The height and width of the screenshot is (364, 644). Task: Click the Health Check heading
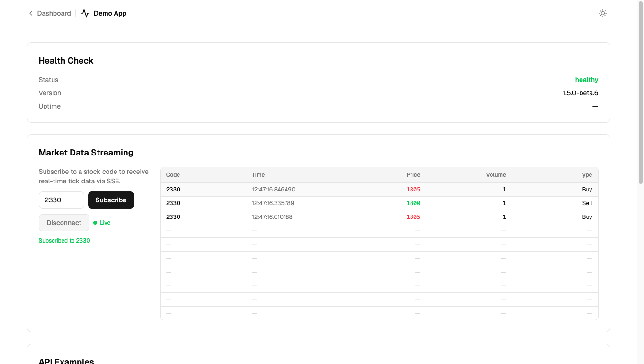[66, 61]
